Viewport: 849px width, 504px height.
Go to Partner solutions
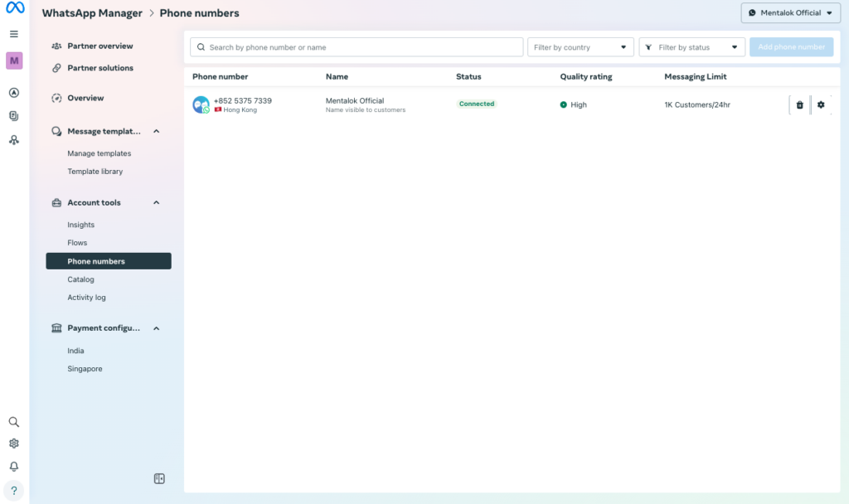click(100, 68)
